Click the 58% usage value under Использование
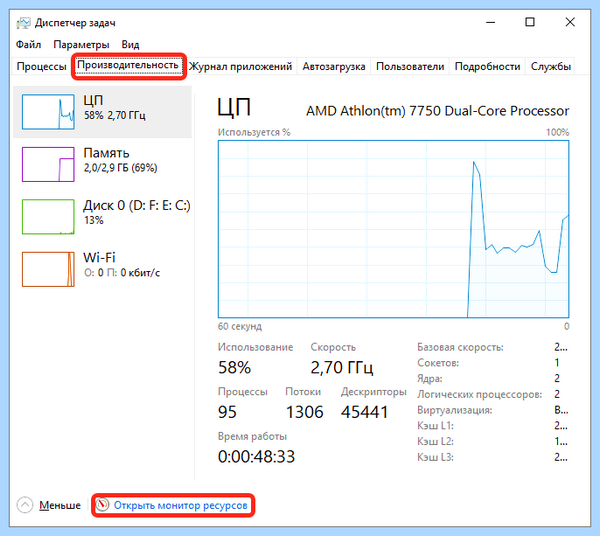The width and height of the screenshot is (600, 536). (234, 367)
